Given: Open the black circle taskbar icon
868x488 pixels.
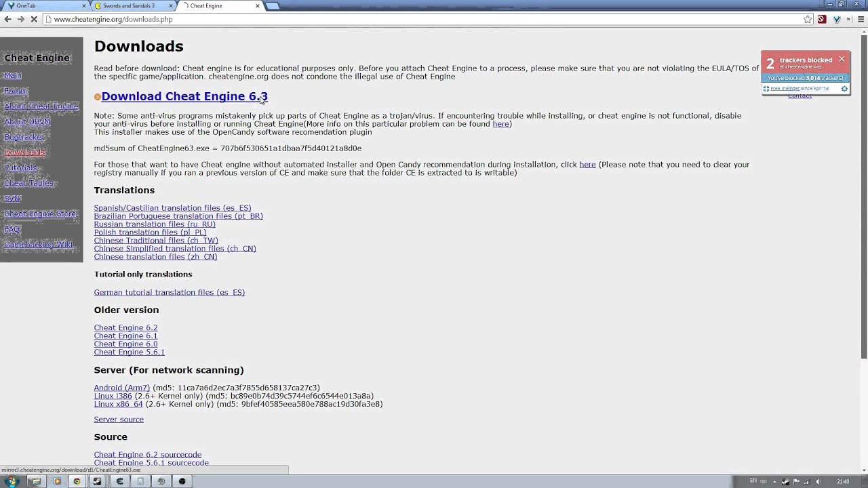Looking at the screenshot, I should pos(182,481).
